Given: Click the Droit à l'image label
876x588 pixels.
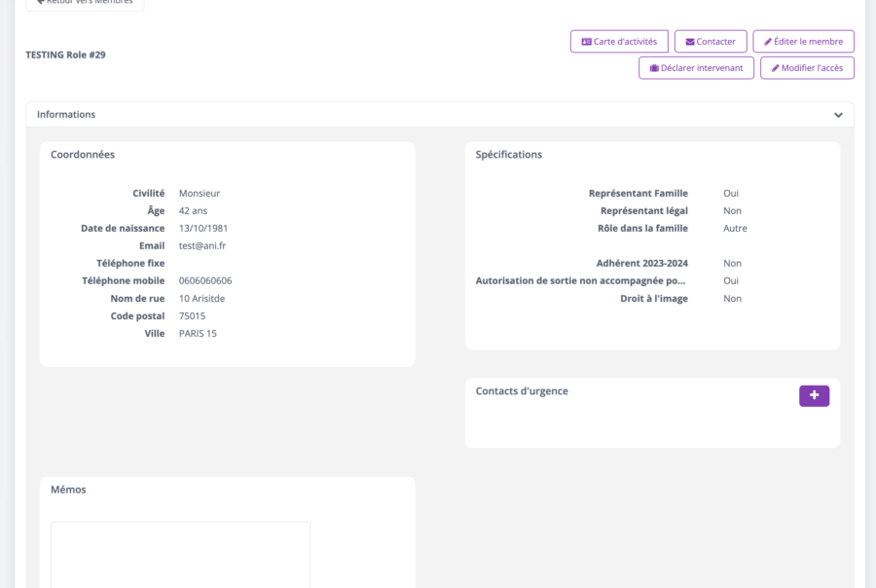Looking at the screenshot, I should click(654, 299).
